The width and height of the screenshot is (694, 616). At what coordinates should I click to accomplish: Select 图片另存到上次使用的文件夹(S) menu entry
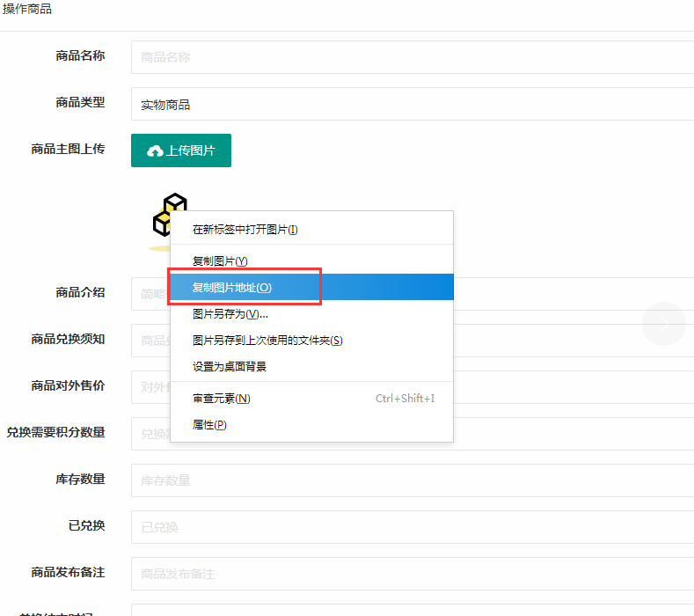click(x=311, y=340)
